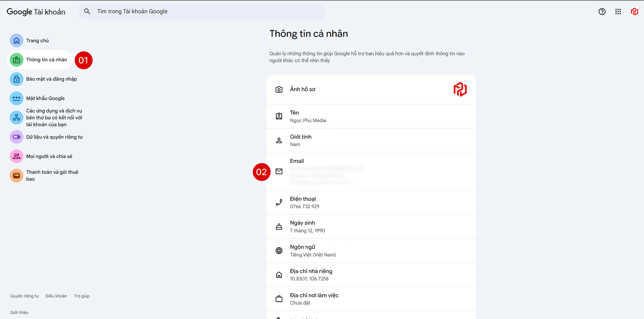
Task: Open Trang chủ home icon in sidebar
Action: coord(16,40)
